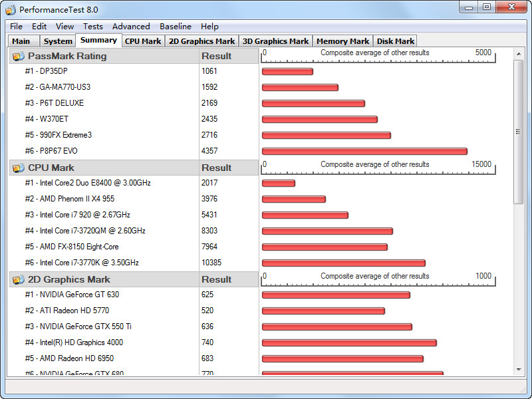Open the 2D Graphics Mark tab

[x=202, y=41]
